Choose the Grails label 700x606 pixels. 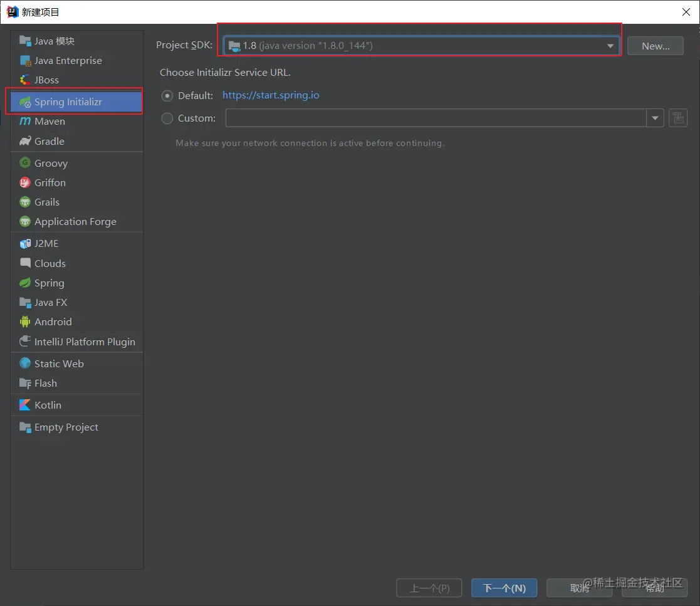point(47,202)
